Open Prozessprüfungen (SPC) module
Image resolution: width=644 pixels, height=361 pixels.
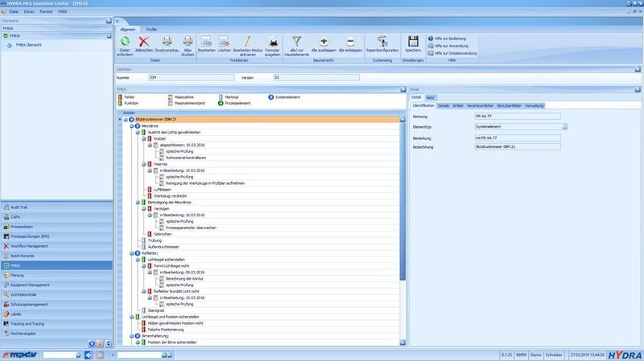coord(56,236)
